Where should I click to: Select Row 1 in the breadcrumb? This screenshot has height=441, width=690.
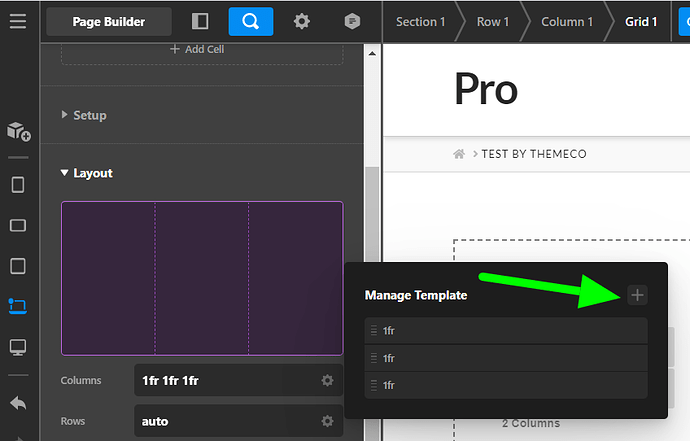point(493,21)
